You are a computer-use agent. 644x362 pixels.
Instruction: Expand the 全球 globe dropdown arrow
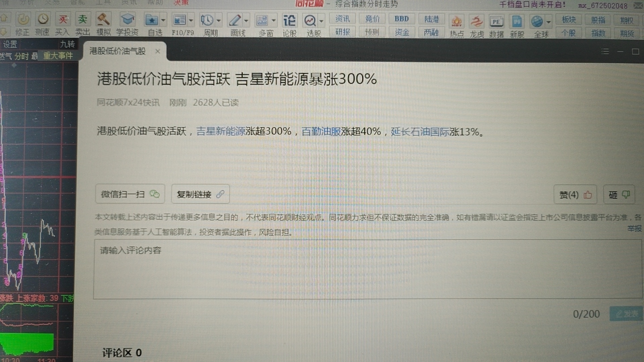tap(548, 22)
